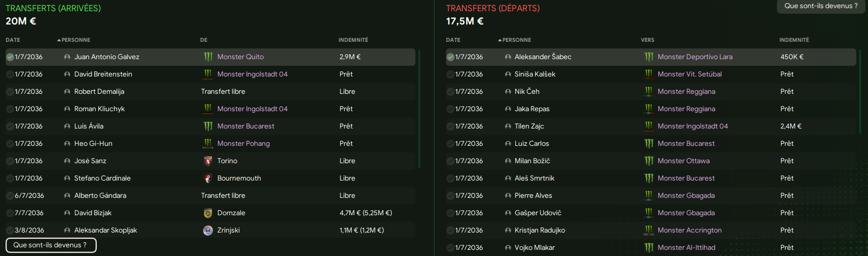Viewport: 868px width, 256px height.
Task: Click person icon beside Tilen Zajc
Action: [x=508, y=126]
